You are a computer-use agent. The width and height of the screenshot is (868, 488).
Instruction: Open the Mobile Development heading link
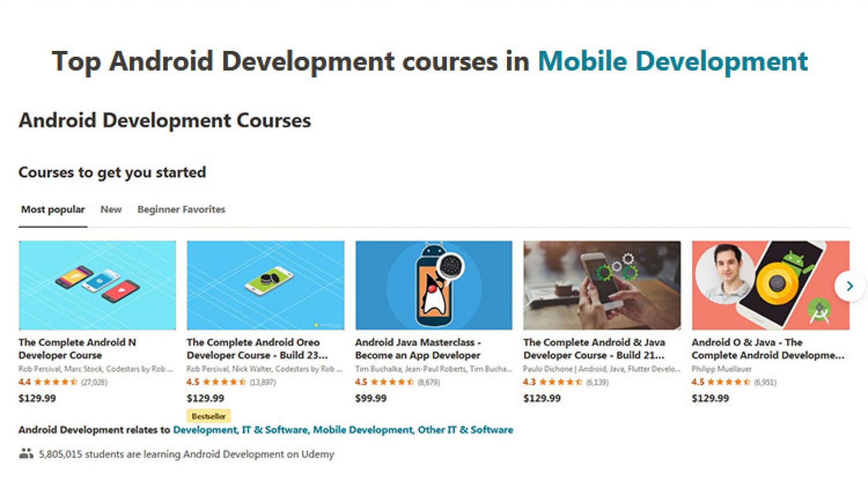(x=673, y=62)
